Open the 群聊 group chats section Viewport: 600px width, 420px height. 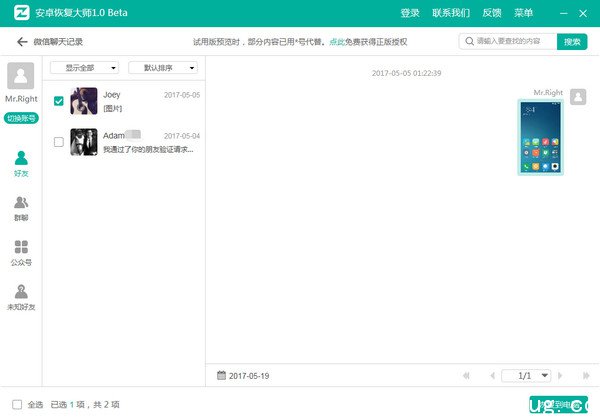click(x=21, y=209)
